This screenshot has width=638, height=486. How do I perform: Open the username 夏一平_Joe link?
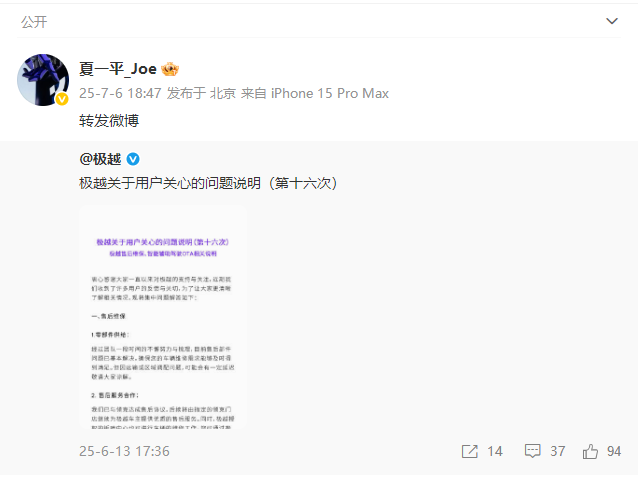click(x=118, y=69)
